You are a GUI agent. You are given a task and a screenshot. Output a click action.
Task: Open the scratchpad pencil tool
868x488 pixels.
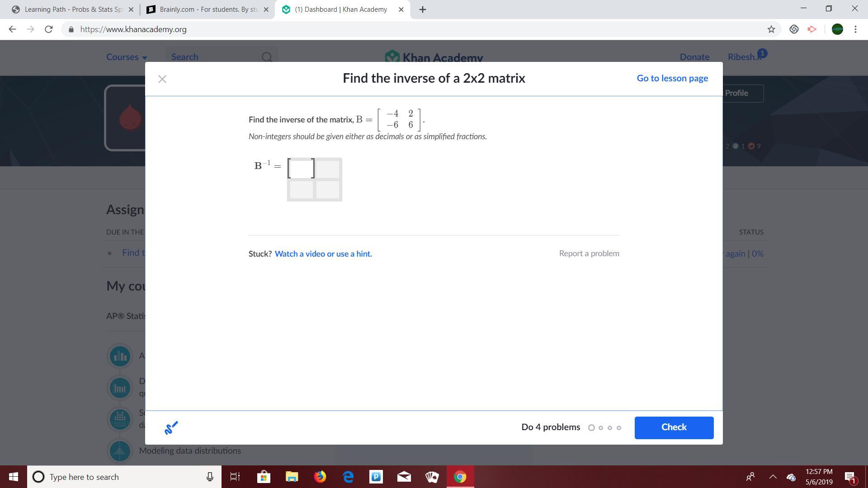tap(171, 427)
